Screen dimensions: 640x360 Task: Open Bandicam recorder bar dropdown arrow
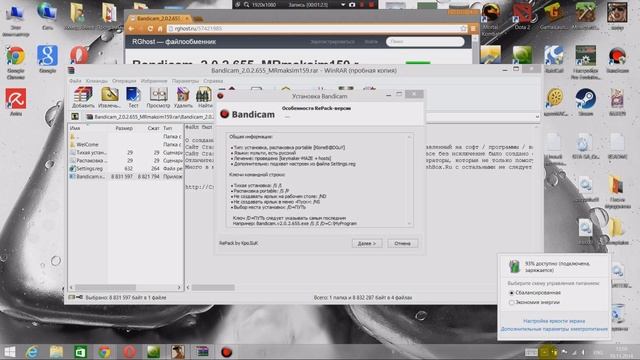tap(343, 4)
